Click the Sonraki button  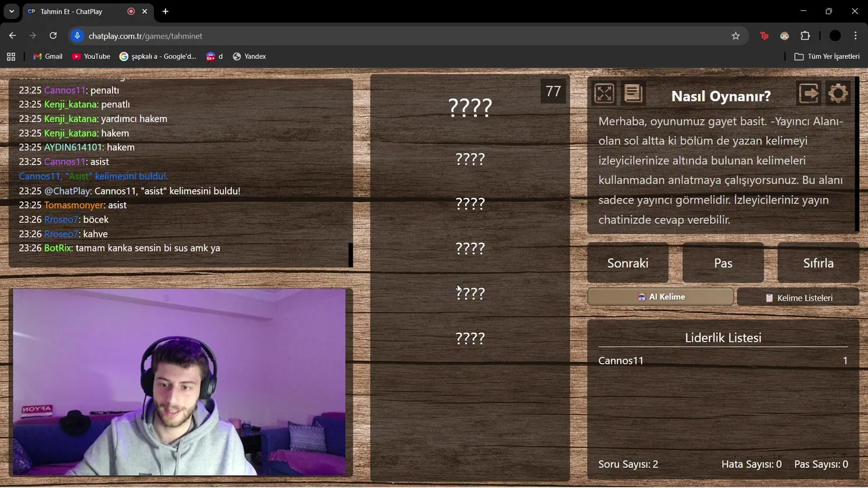pyautogui.click(x=628, y=263)
